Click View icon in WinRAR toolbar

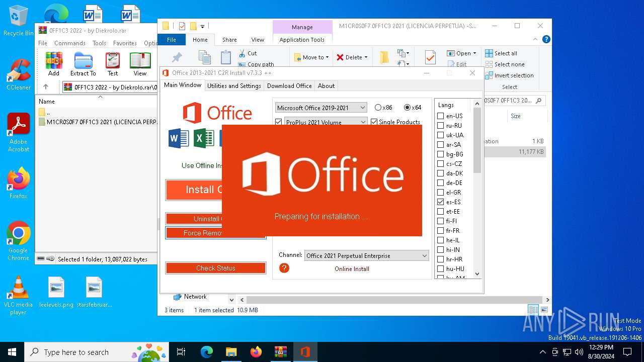(140, 64)
